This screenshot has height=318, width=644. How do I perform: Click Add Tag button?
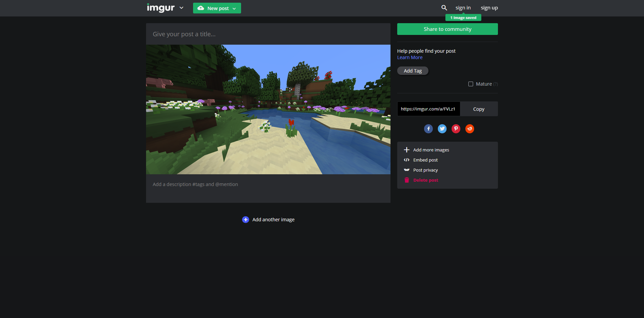413,71
